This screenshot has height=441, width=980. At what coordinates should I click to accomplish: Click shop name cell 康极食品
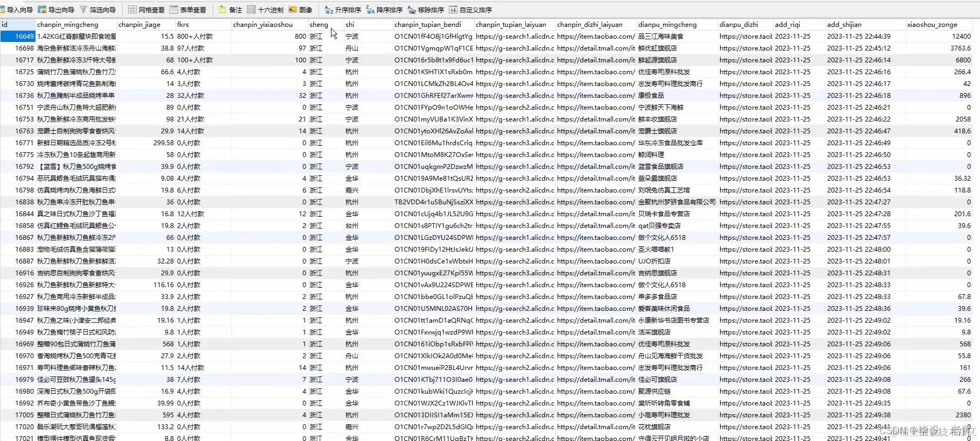(677, 95)
